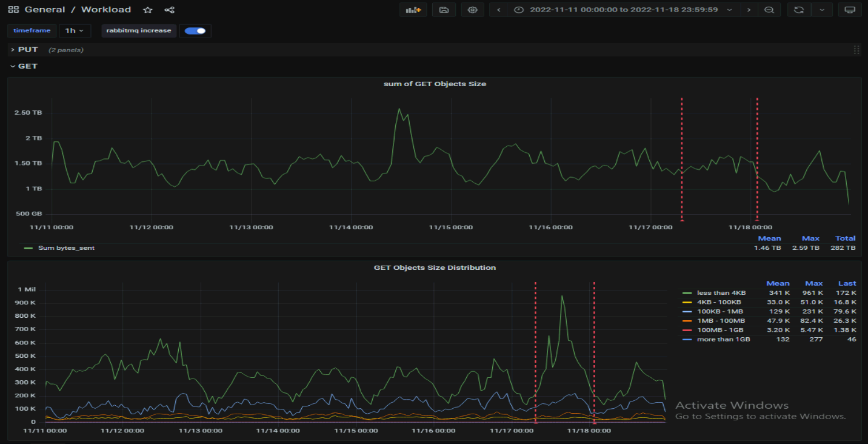Open the refresh interval dropdown arrow
The width and height of the screenshot is (868, 444).
click(x=821, y=10)
